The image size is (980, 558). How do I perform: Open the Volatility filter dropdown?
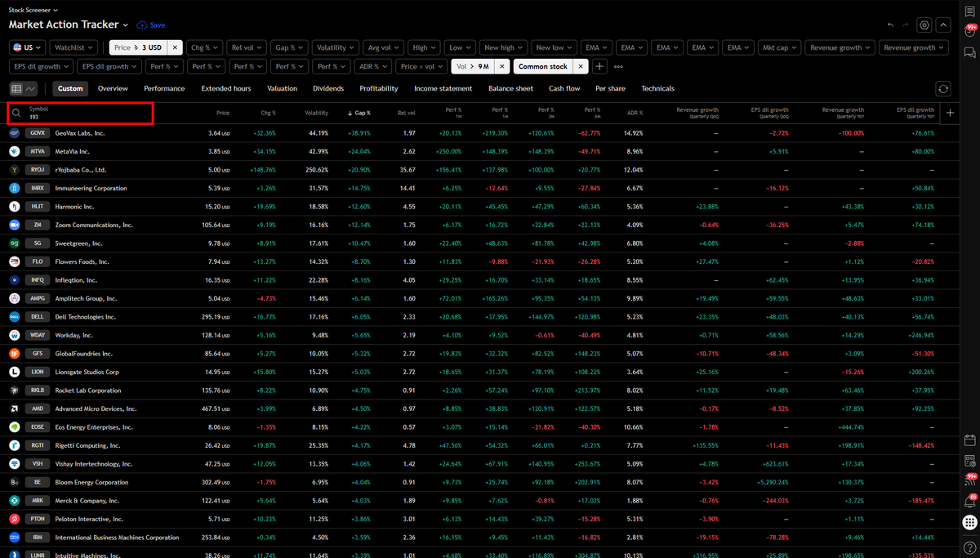pyautogui.click(x=336, y=47)
